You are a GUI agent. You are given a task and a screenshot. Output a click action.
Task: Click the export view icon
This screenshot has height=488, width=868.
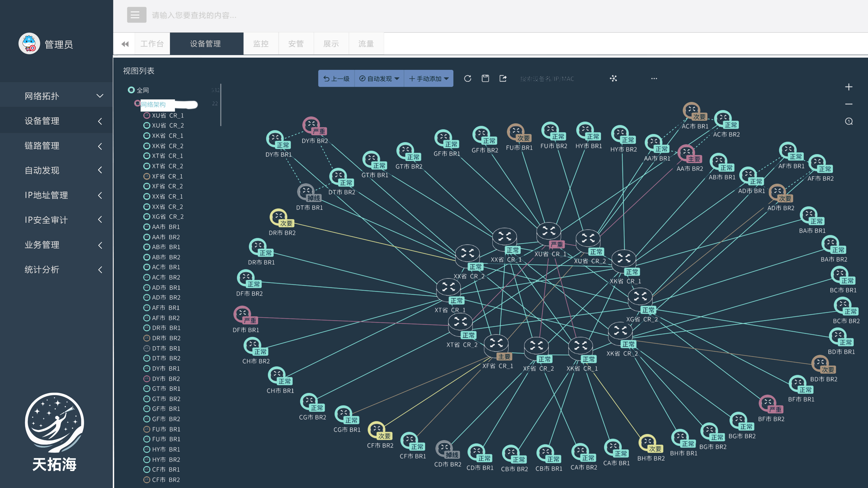[503, 78]
